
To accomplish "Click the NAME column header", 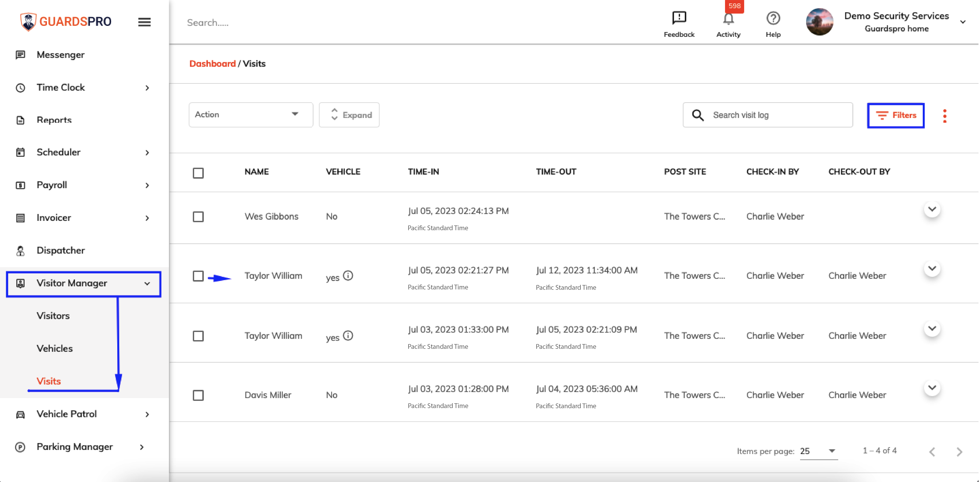I will [x=256, y=172].
